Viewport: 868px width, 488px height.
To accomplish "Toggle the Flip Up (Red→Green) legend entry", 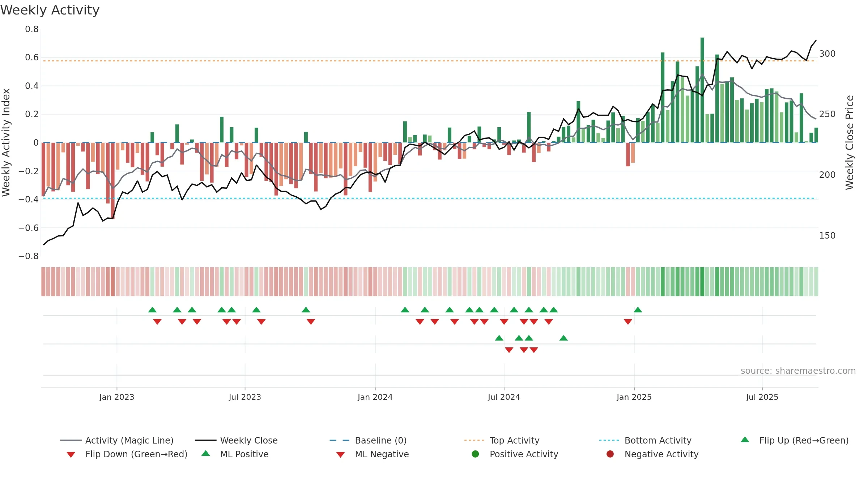I will [x=795, y=440].
